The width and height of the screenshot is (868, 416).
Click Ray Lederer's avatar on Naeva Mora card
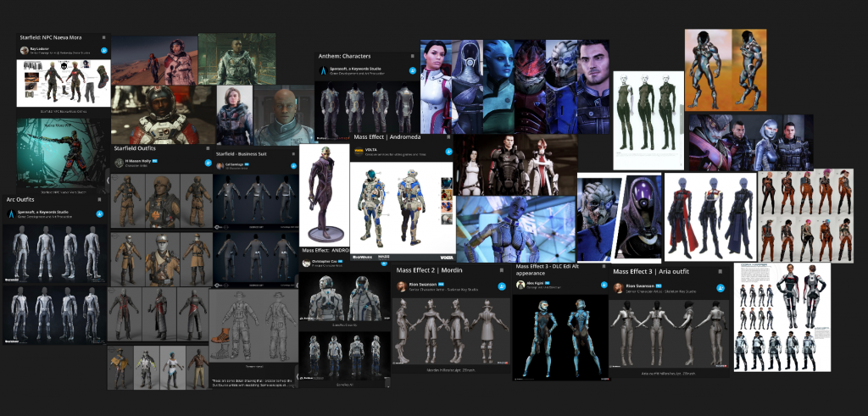coord(25,50)
